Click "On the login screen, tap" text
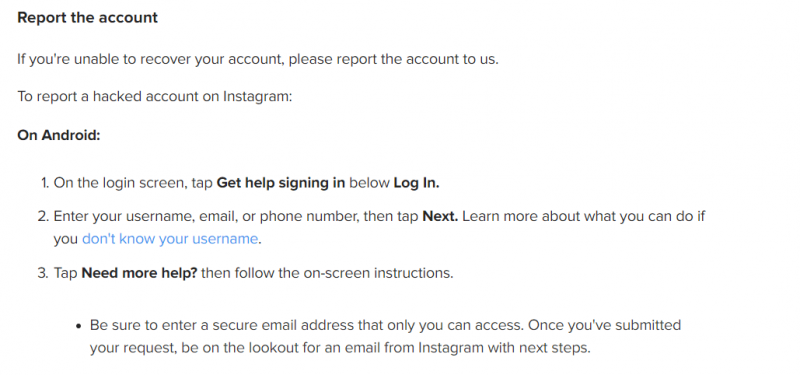This screenshot has width=800, height=375. coord(133,183)
